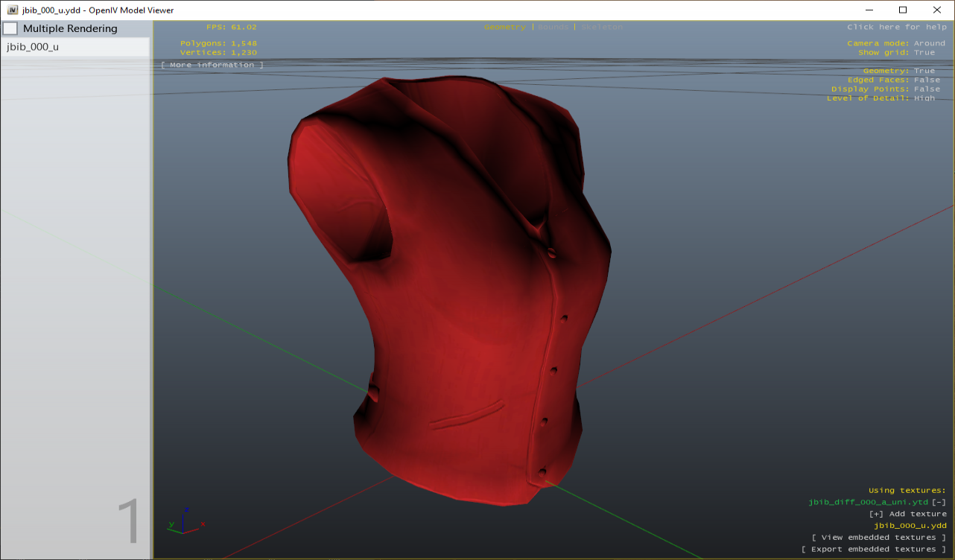This screenshot has width=955, height=560.
Task: Switch to the Skeleton view tab
Action: click(602, 27)
